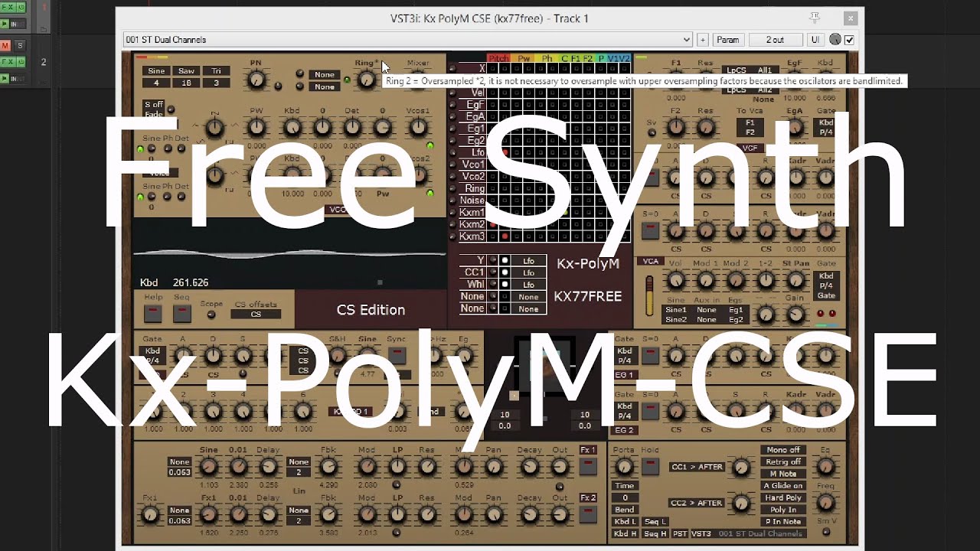Click the Kbd H button
The width and height of the screenshot is (980, 551).
point(625,533)
